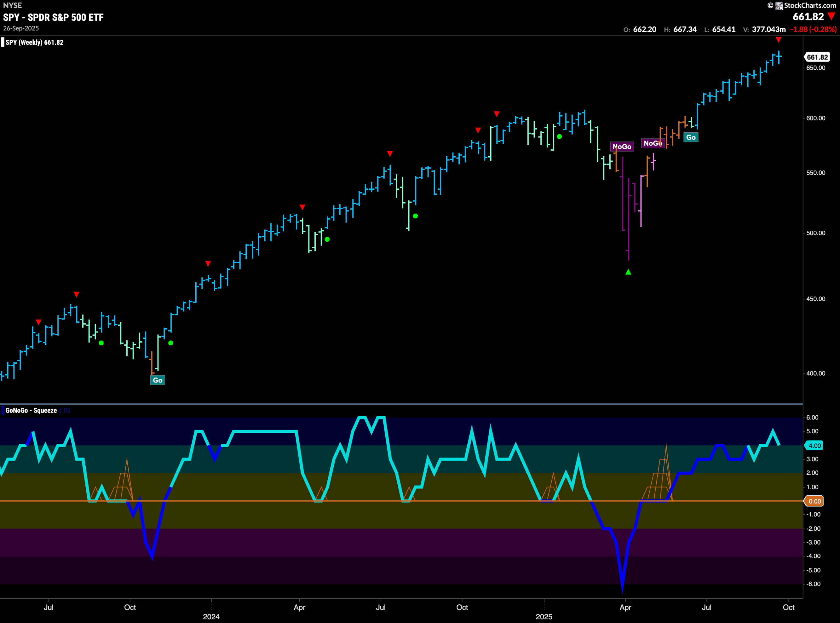Screen dimensions: 840x623
Task: Click the Oct label just before 2025
Action: point(462,607)
